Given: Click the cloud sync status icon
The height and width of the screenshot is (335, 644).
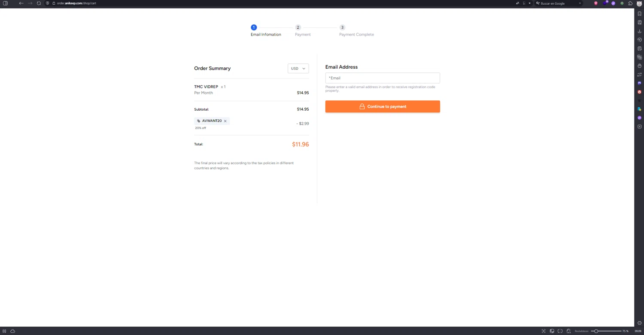Looking at the screenshot, I should pyautogui.click(x=12, y=331).
